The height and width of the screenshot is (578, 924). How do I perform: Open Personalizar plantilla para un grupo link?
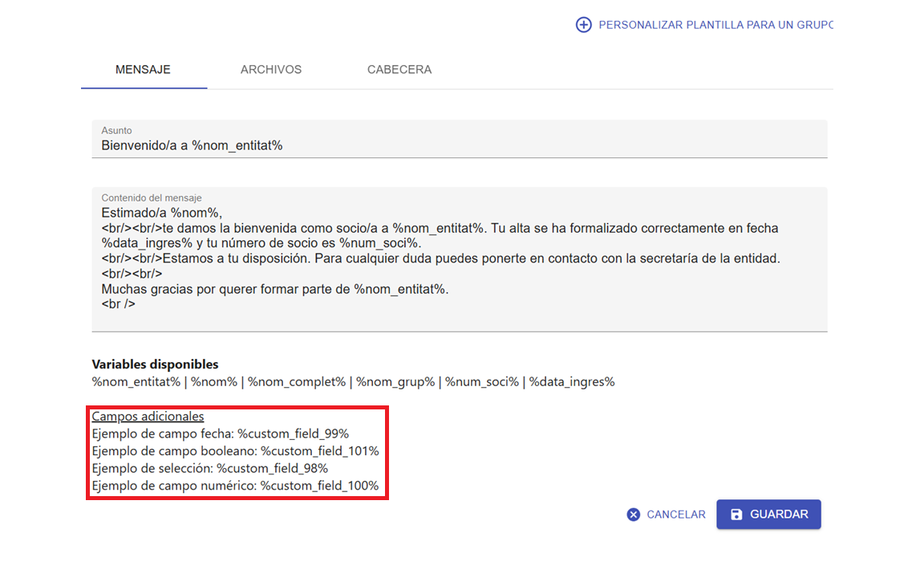(x=715, y=25)
